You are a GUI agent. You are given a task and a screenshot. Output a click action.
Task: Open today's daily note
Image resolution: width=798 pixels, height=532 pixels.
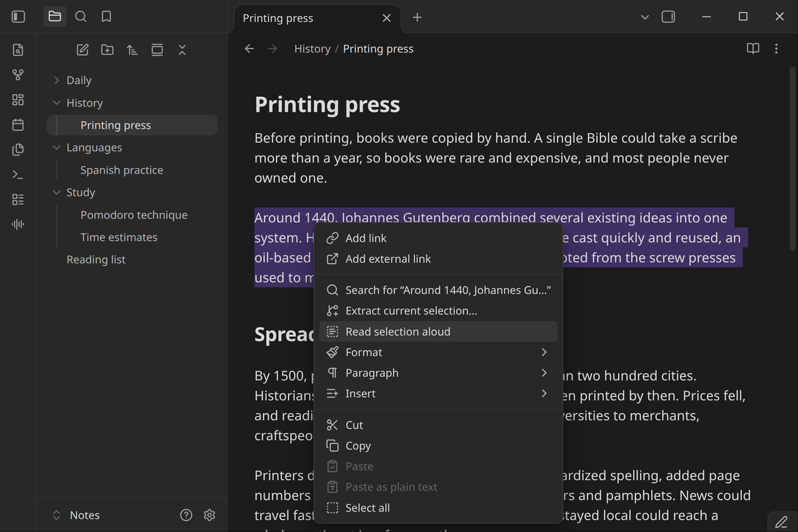(x=18, y=124)
